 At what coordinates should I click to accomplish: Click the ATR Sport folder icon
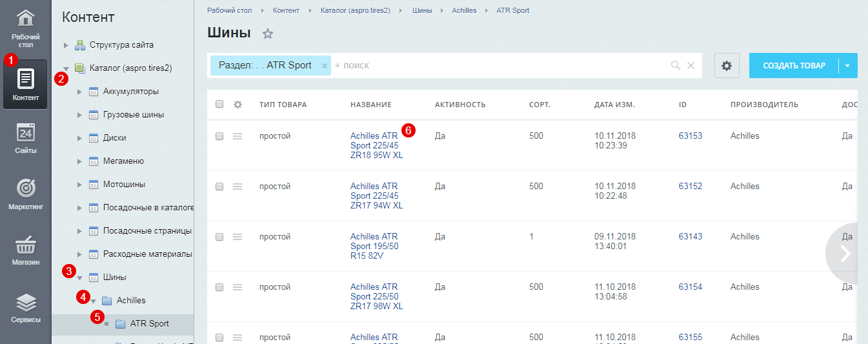click(x=121, y=324)
